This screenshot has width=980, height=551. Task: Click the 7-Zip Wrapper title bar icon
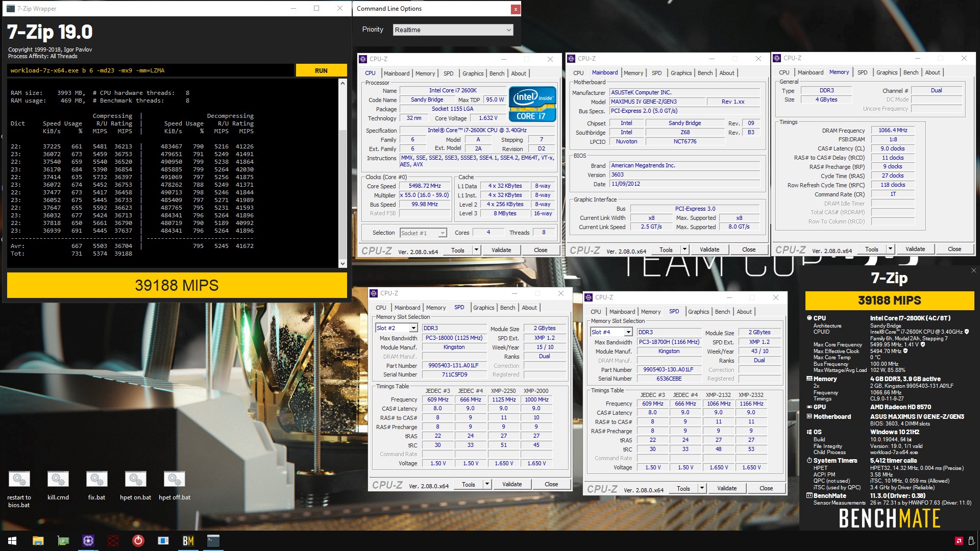pos(10,9)
